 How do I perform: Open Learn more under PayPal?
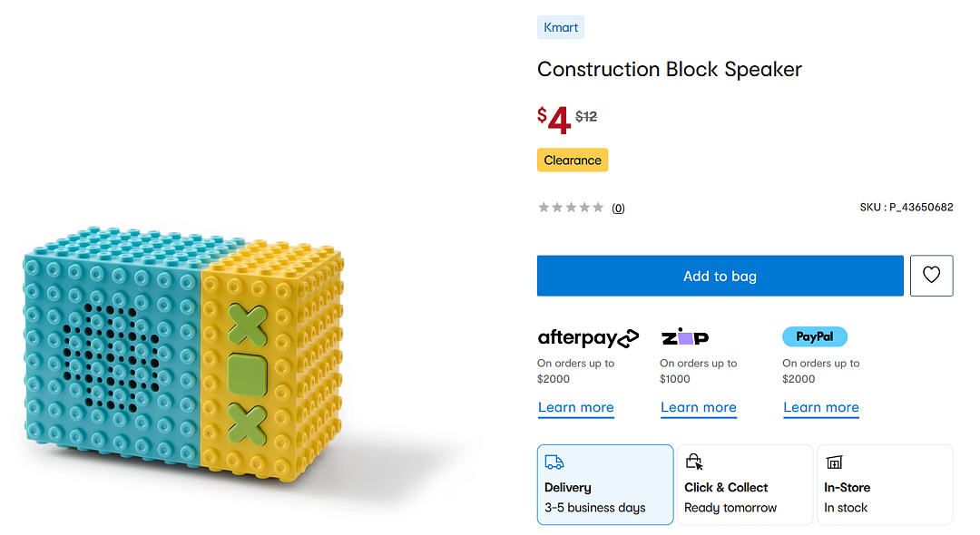pos(821,408)
